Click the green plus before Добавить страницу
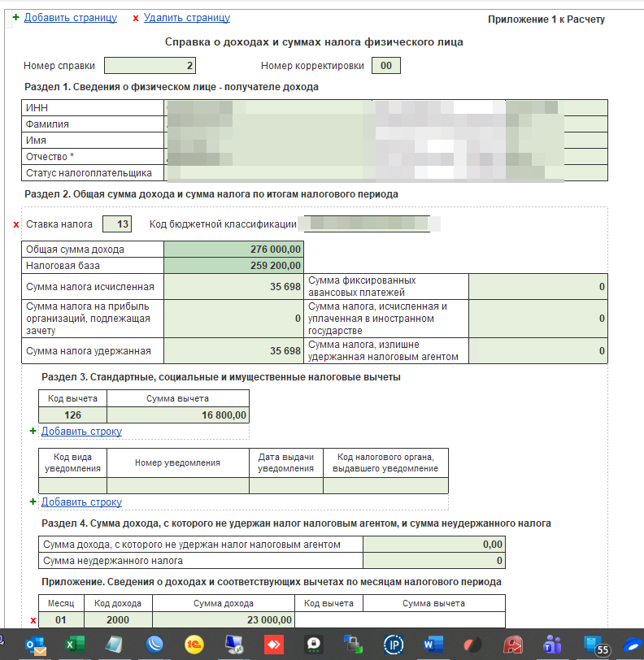This screenshot has width=644, height=660. [15, 17]
